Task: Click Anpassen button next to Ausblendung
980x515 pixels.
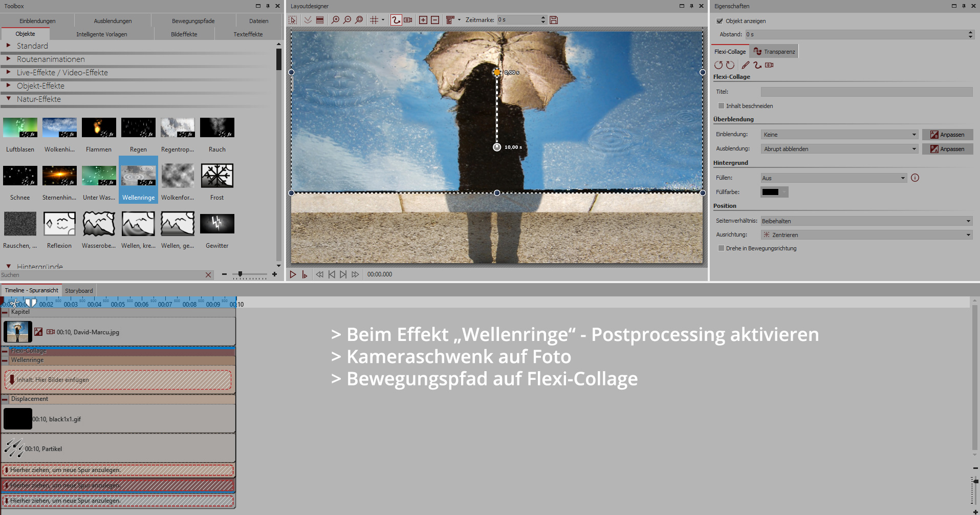Action: 947,149
